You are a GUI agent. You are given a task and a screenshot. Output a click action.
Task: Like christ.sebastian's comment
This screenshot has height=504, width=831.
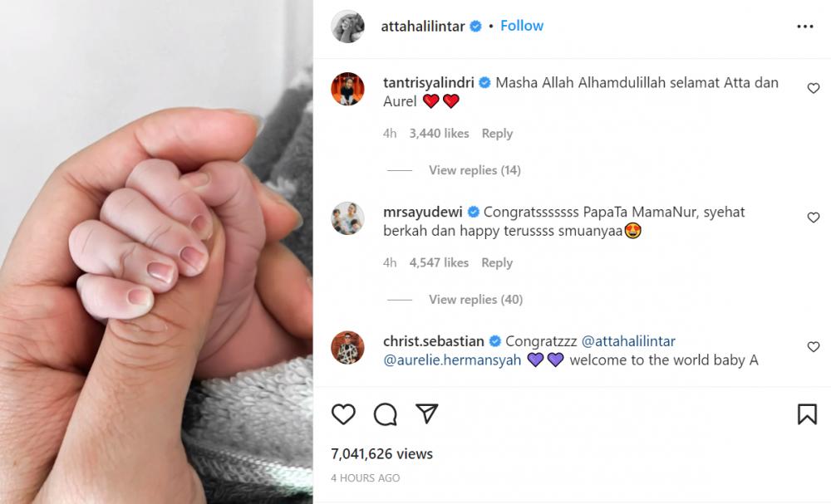(x=814, y=347)
